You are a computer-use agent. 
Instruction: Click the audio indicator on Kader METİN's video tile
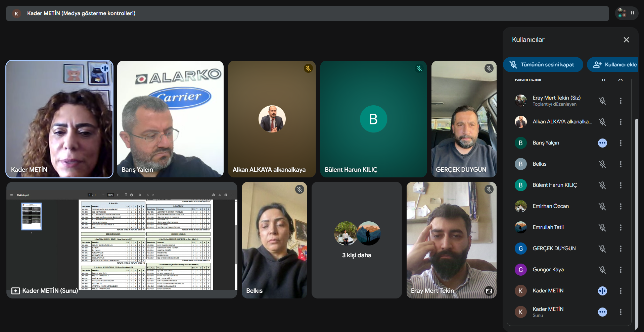tap(105, 68)
